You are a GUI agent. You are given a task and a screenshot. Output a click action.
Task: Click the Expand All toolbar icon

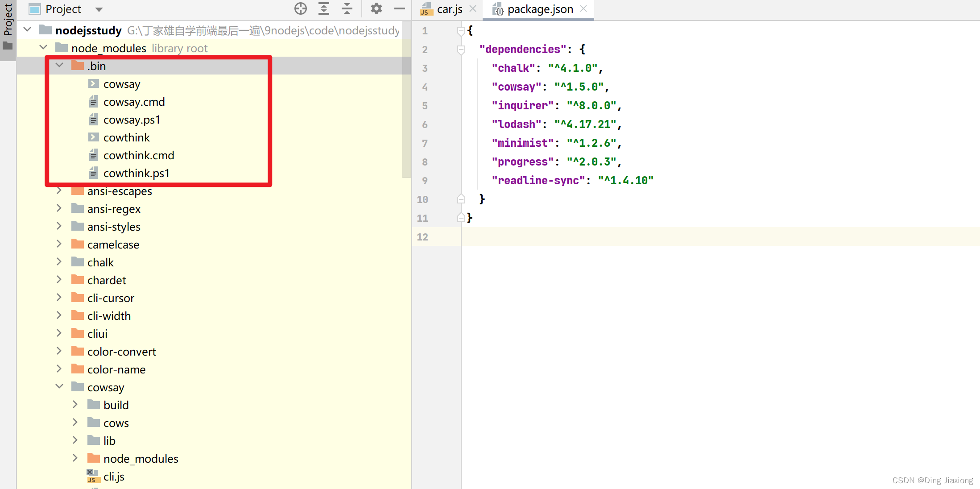point(324,8)
